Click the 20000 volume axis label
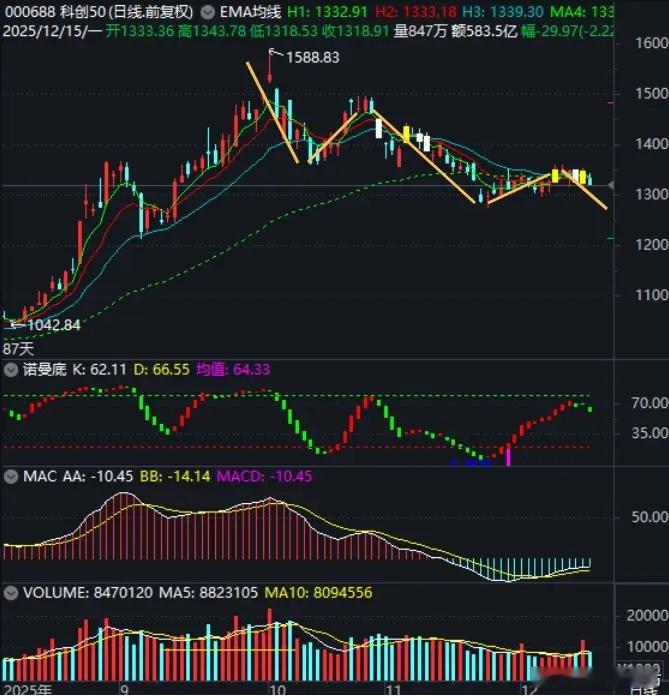 pyautogui.click(x=647, y=616)
